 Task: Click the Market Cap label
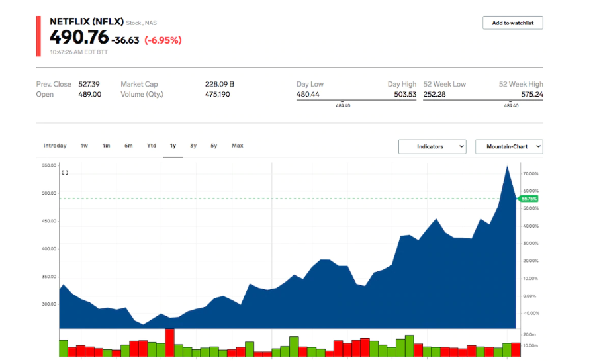coord(139,84)
